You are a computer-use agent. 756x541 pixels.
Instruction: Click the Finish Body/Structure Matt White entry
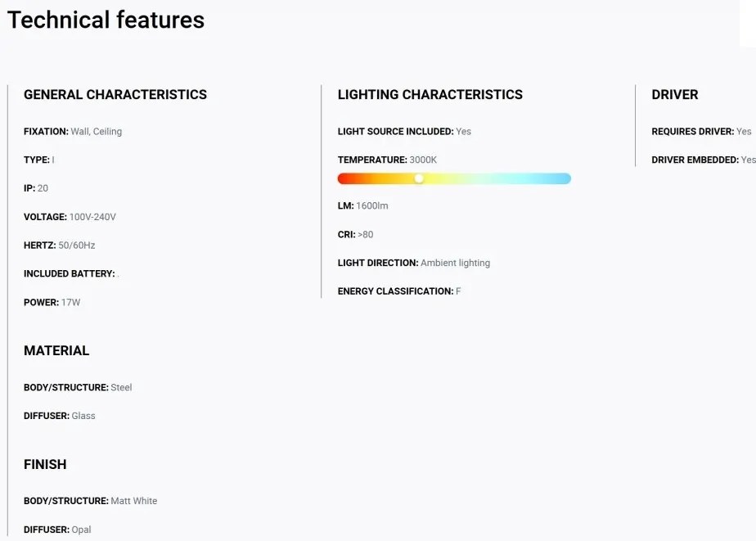[x=91, y=501]
